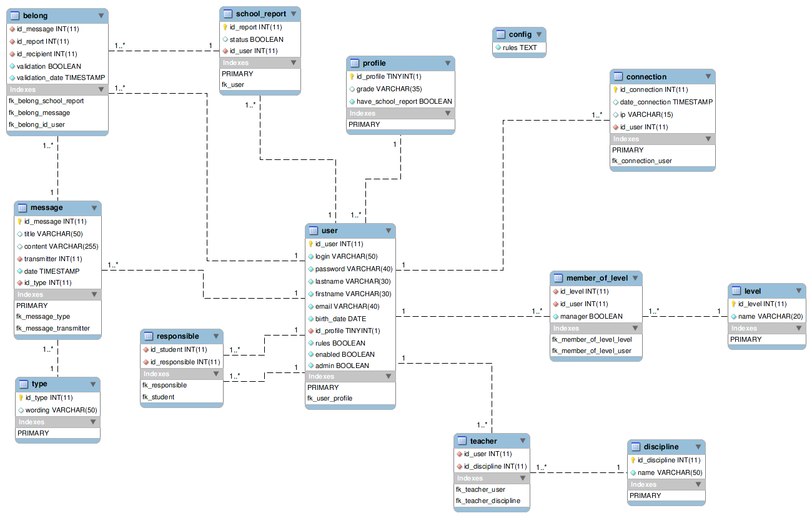Collapse the user table using its header arrow
Viewport: 812px width, 518px height.
coord(389,231)
